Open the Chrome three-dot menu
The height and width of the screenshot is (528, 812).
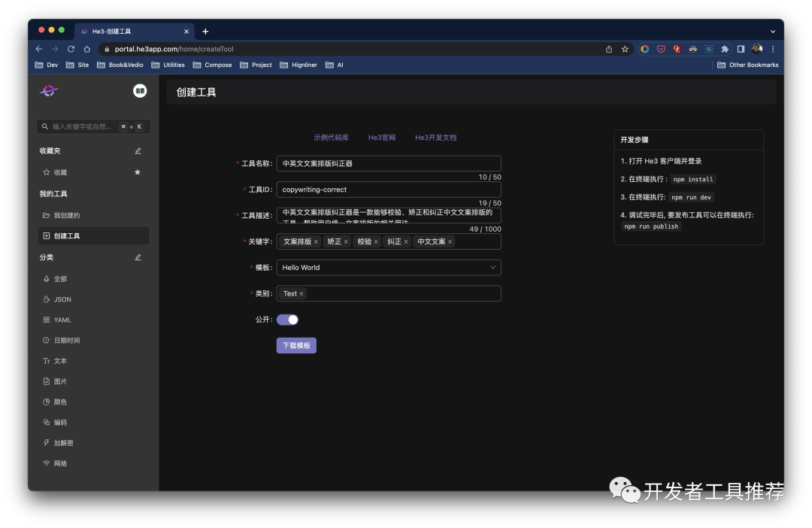click(773, 49)
